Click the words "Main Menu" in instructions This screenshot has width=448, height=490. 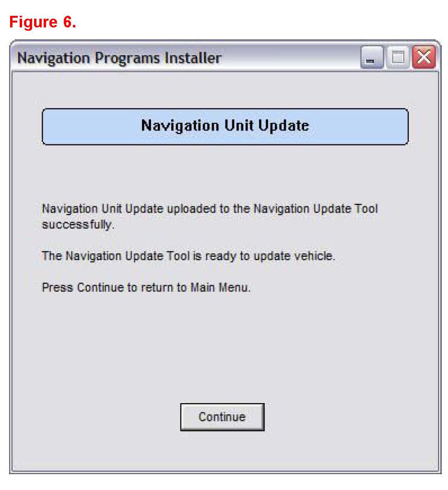220,287
